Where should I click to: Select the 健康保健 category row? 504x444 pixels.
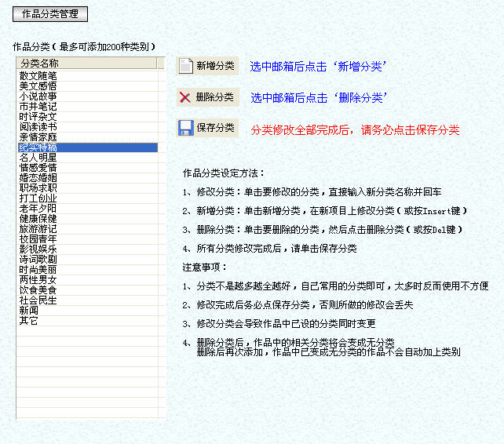(x=87, y=219)
